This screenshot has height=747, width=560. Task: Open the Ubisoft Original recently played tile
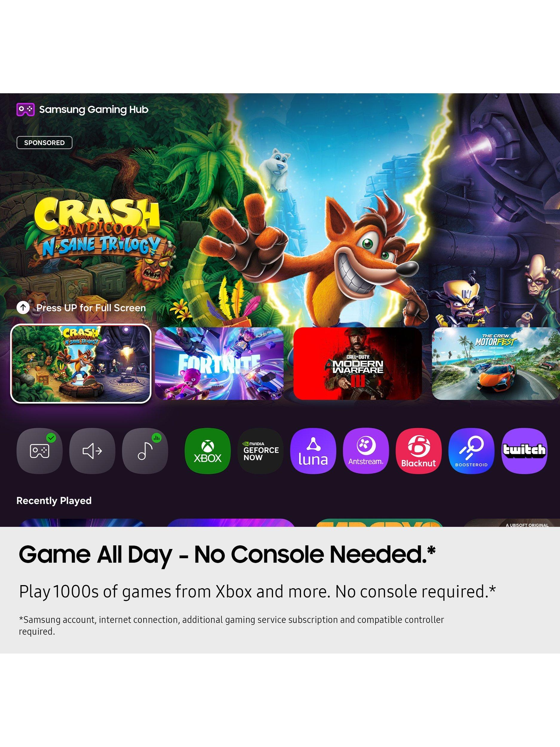point(511,522)
